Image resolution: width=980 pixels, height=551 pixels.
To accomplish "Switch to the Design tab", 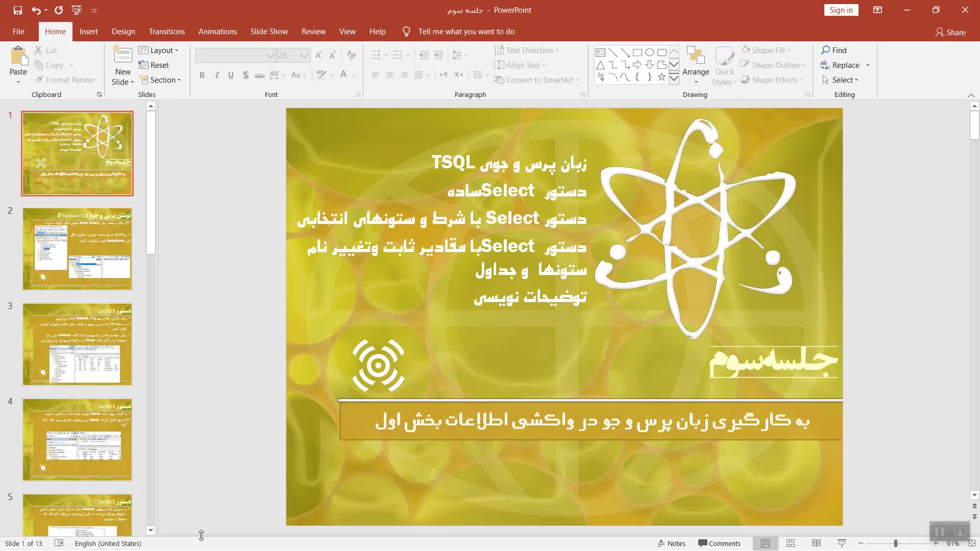I will click(123, 32).
